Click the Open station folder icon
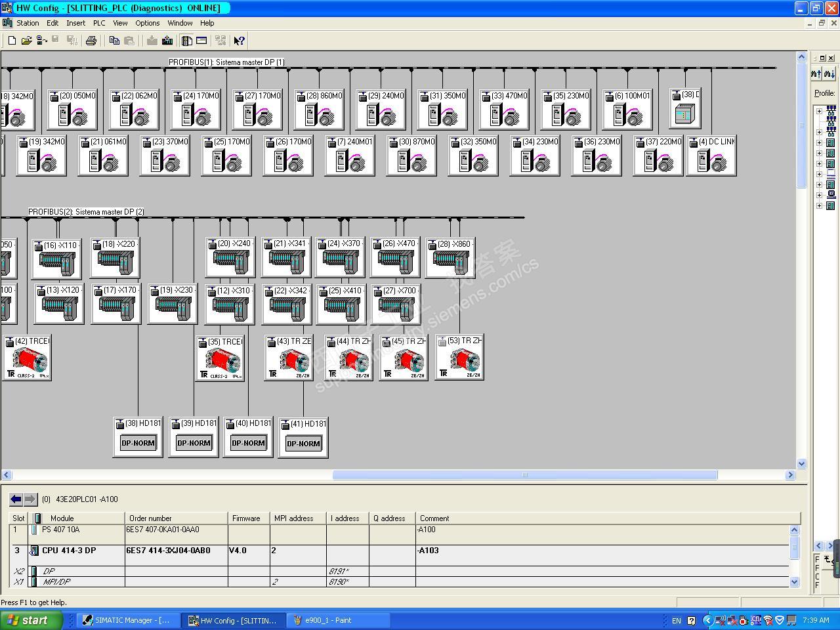This screenshot has width=840, height=630. (x=26, y=41)
